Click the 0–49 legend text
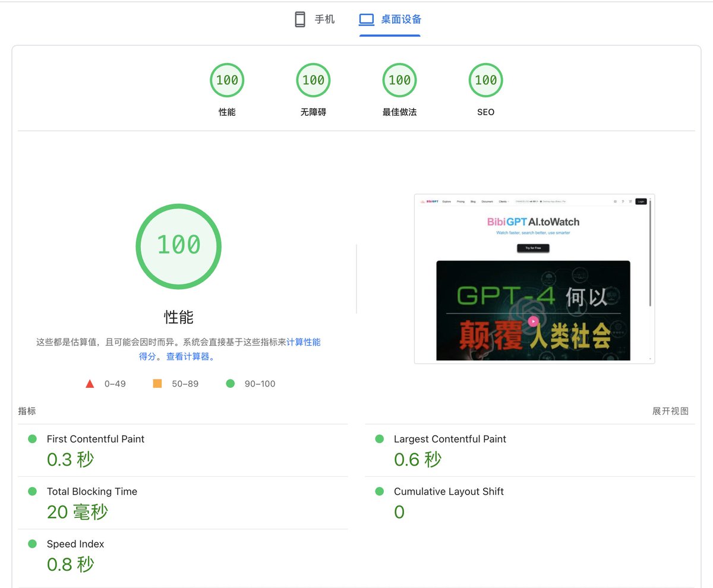Viewport: 713px width, 588px height. pyautogui.click(x=115, y=384)
